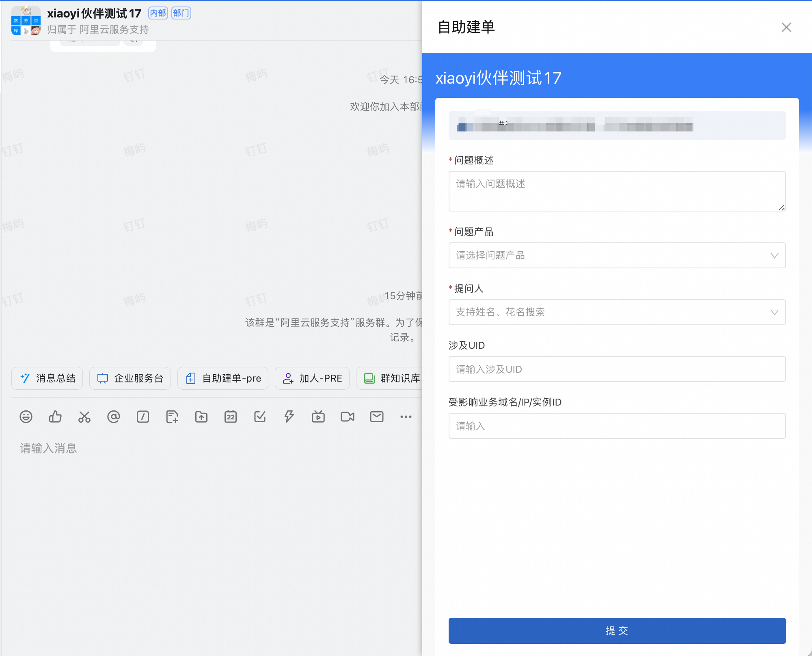Focus the 涉及UID input field
Viewport: 812px width, 656px height.
tap(617, 369)
